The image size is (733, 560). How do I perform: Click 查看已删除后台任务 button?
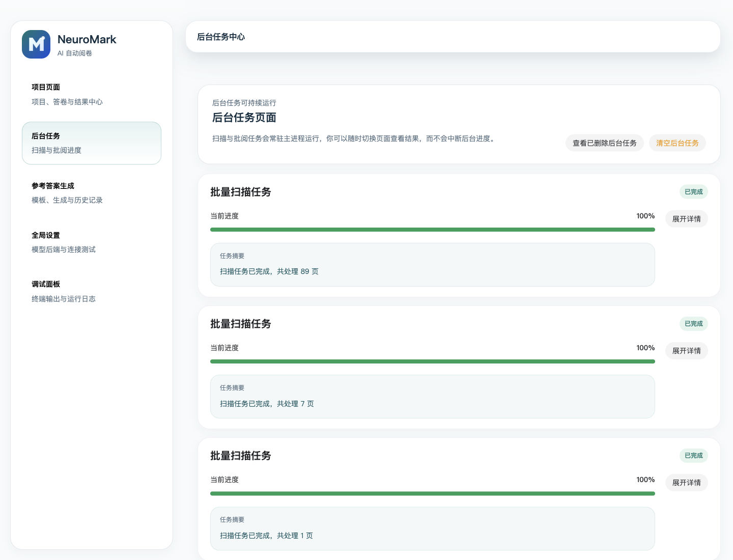tap(605, 143)
